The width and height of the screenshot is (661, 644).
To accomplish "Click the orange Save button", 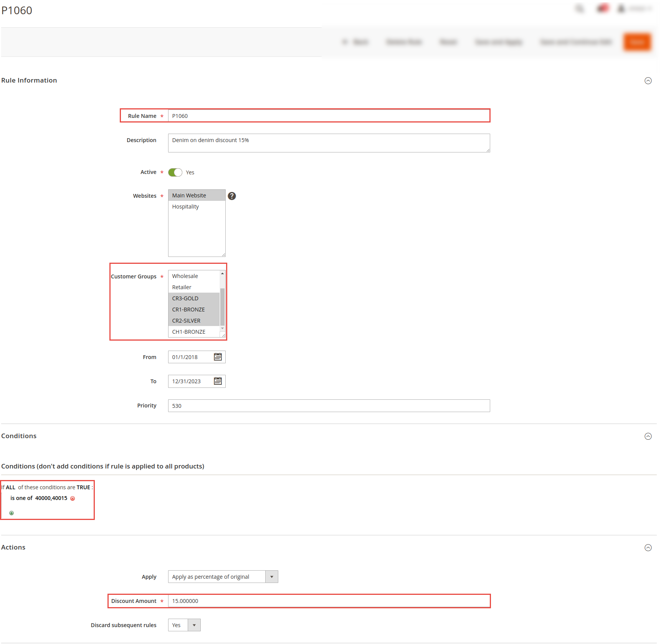I will [x=637, y=42].
